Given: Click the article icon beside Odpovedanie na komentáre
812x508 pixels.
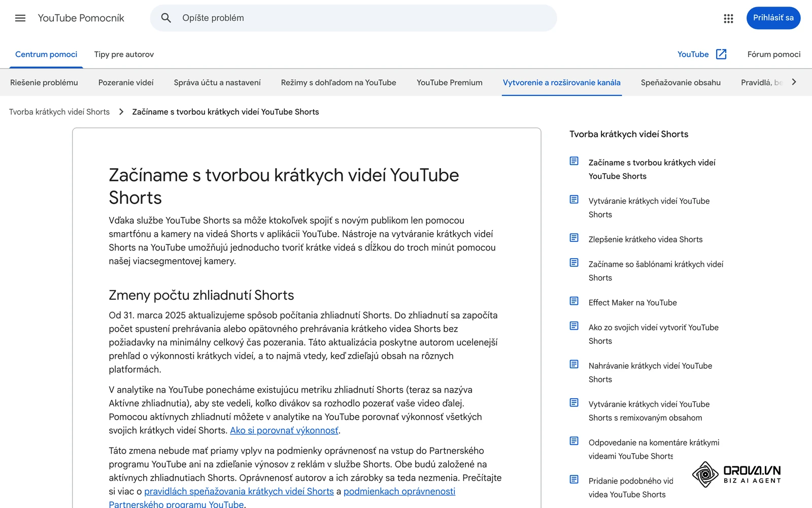Looking at the screenshot, I should 574,441.
